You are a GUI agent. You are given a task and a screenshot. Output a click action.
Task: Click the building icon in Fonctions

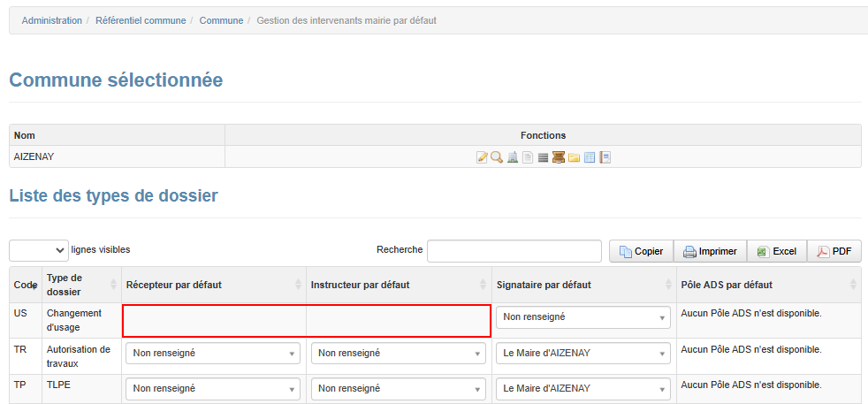pyautogui.click(x=513, y=157)
